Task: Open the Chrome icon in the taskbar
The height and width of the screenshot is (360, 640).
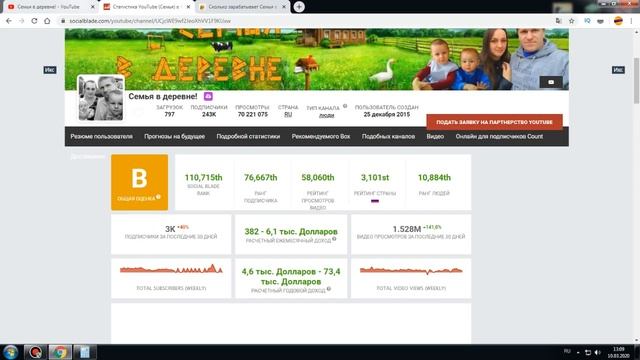Action: pyautogui.click(x=60, y=352)
